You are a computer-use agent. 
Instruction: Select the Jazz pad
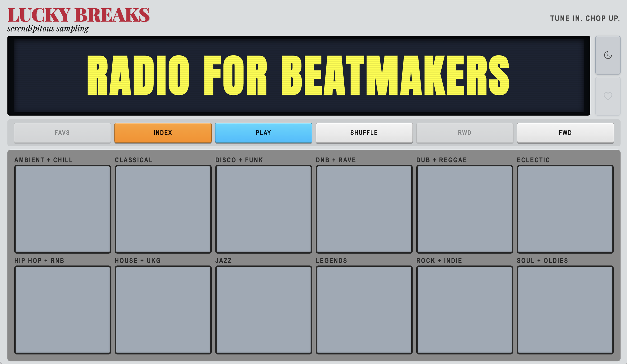point(263,310)
